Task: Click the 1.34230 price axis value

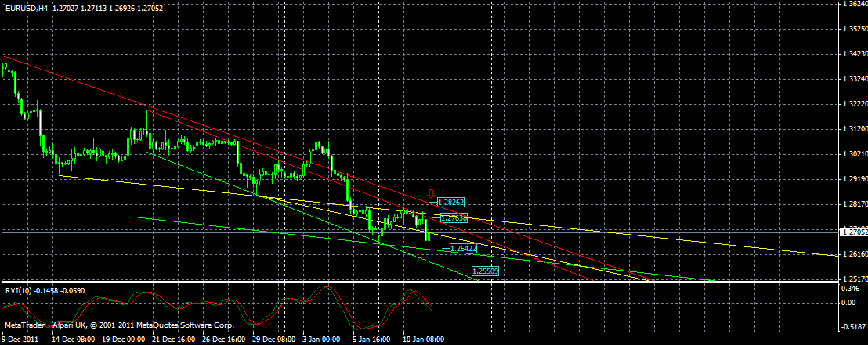Action: coord(855,54)
